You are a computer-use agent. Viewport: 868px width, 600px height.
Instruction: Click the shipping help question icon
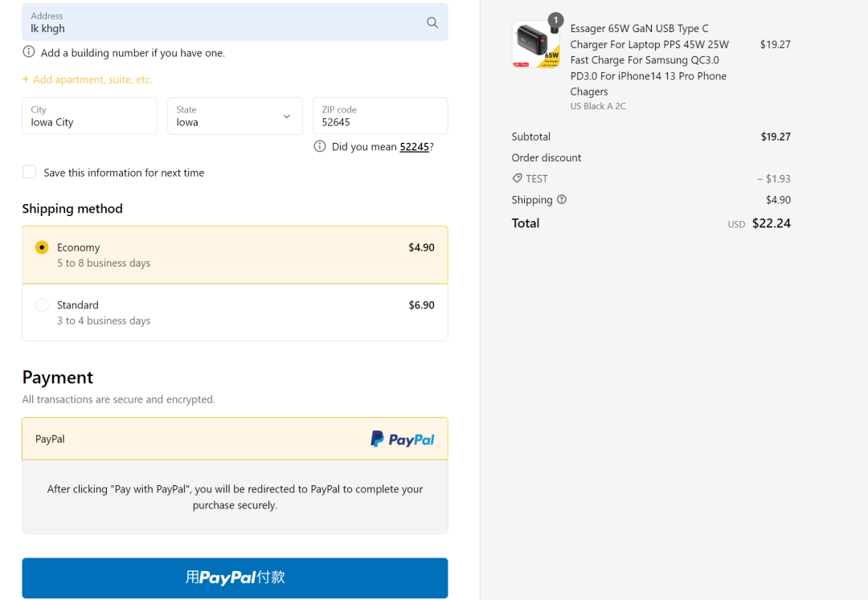562,199
